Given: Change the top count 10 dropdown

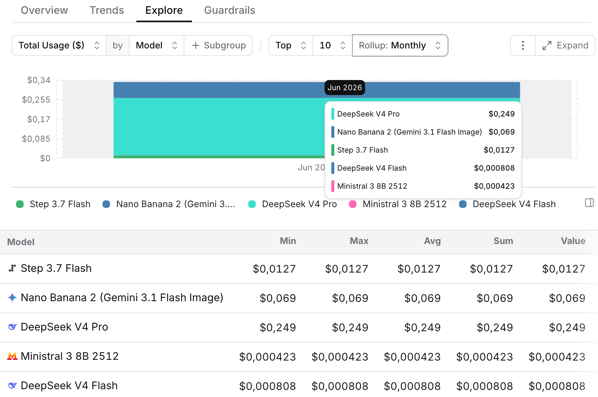Looking at the screenshot, I should [x=332, y=45].
